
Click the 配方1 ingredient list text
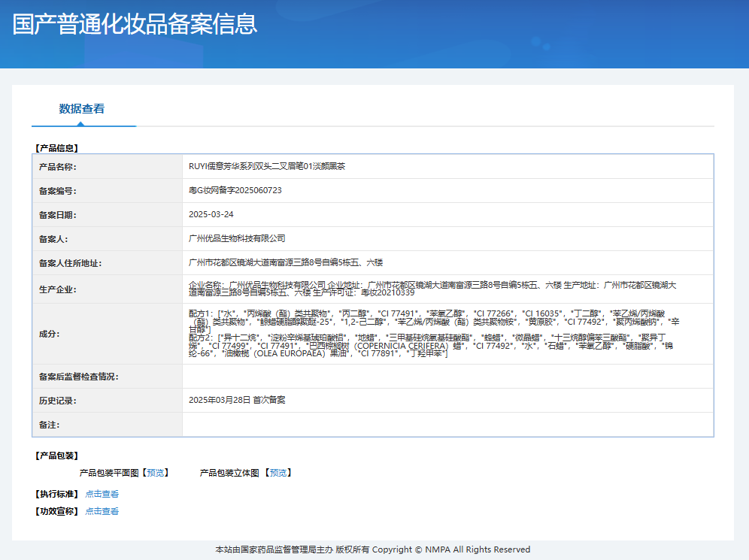tap(434, 321)
